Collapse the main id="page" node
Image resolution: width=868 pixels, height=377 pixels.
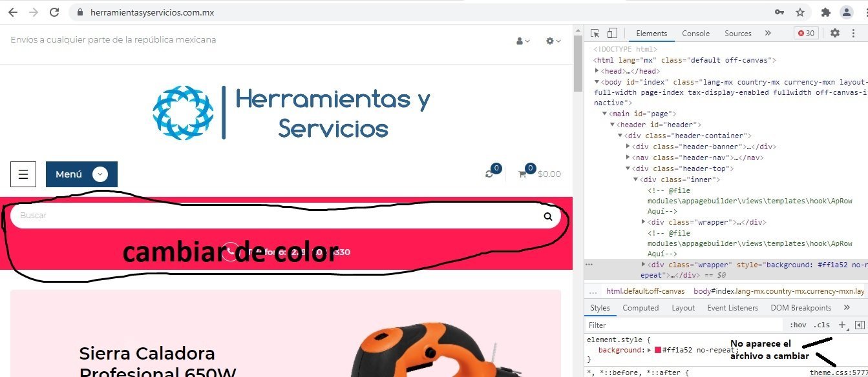click(x=604, y=114)
